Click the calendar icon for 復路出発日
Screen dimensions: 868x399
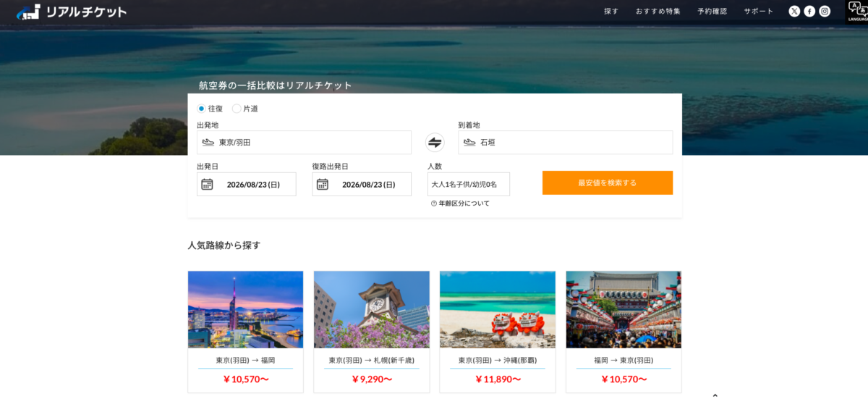pyautogui.click(x=323, y=184)
